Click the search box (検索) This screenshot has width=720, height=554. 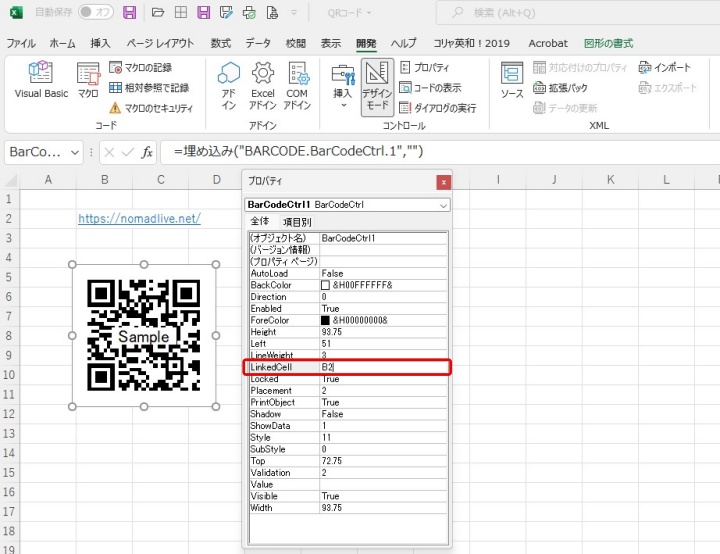tap(578, 13)
